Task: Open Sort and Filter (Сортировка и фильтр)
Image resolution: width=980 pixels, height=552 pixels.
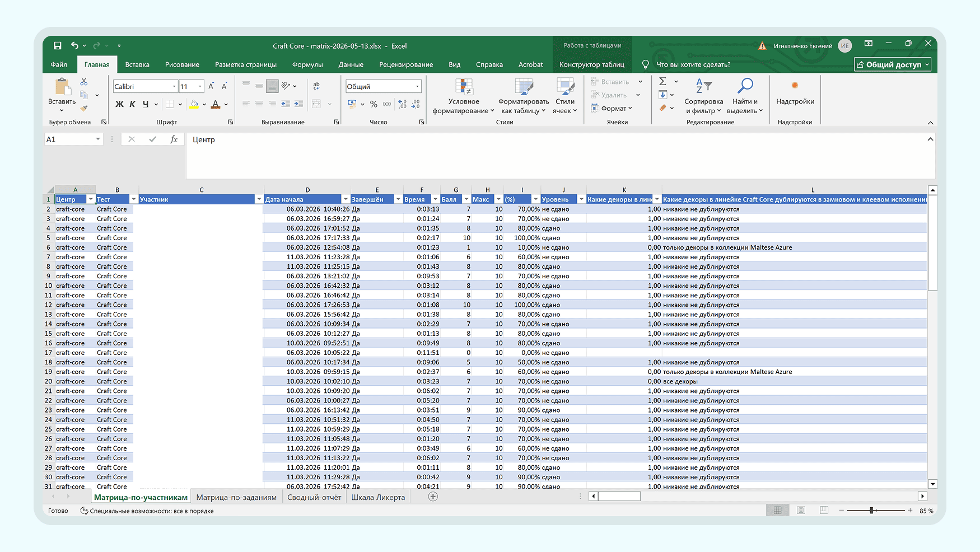Action: [x=703, y=96]
